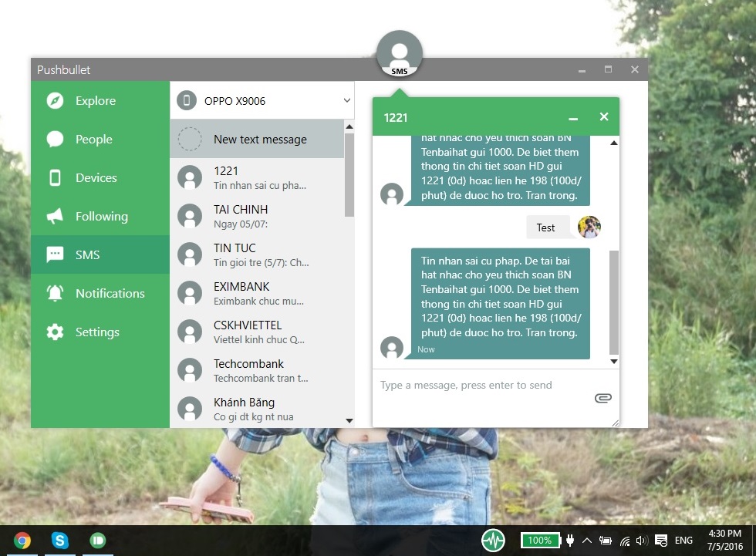
Task: Open the Settings gear icon
Action: [54, 332]
